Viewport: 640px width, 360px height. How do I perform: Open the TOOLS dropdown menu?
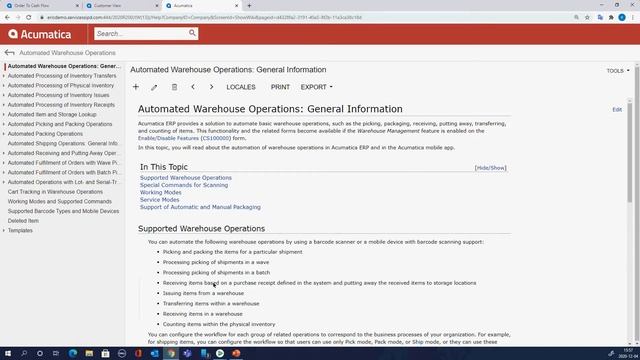tap(618, 71)
